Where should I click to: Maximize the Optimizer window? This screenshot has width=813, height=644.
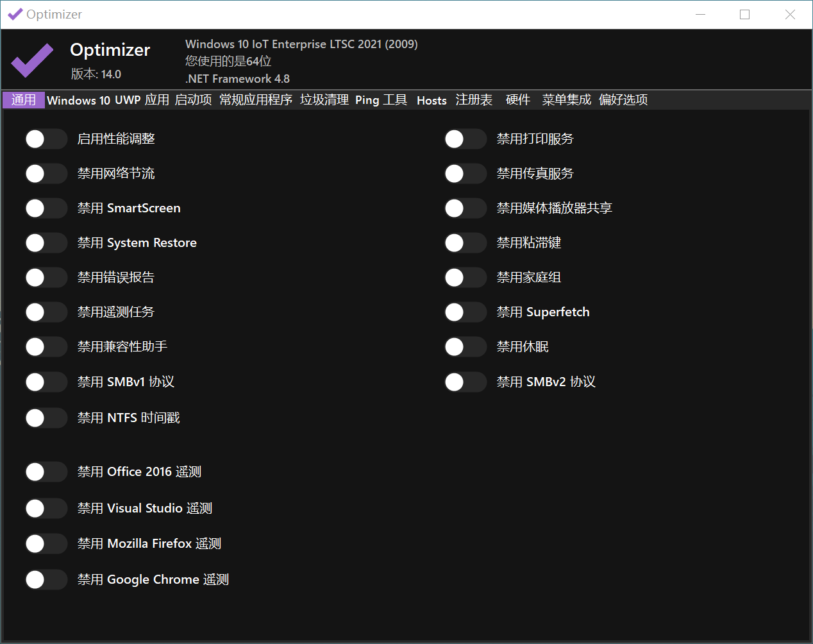pos(745,14)
